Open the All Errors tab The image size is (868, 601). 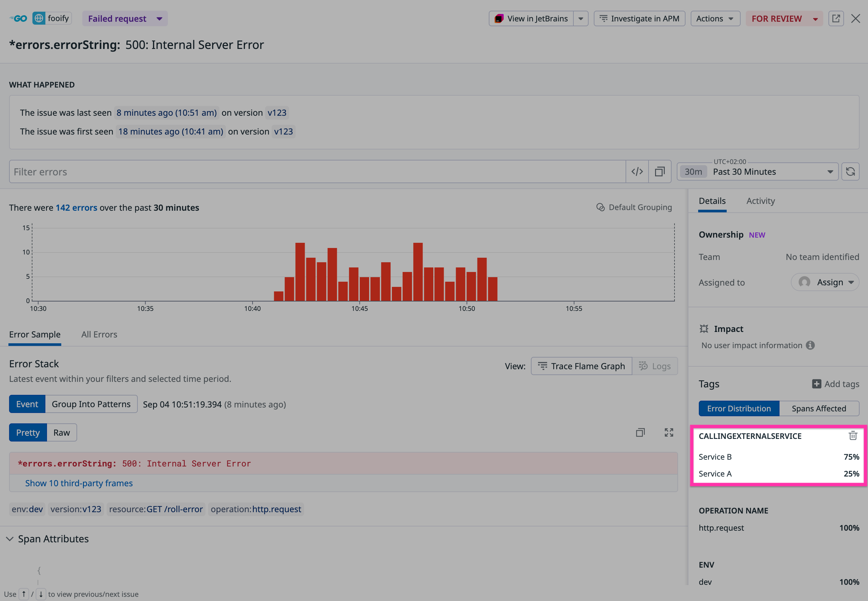(x=99, y=335)
